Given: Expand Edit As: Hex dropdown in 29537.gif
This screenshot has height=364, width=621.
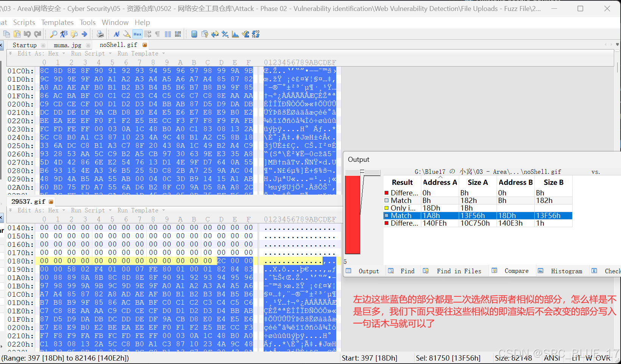Looking at the screenshot, I should tap(41, 210).
